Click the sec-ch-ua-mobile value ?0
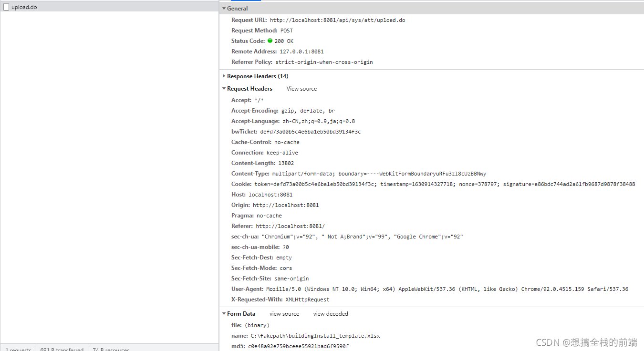644x351 pixels. (286, 247)
